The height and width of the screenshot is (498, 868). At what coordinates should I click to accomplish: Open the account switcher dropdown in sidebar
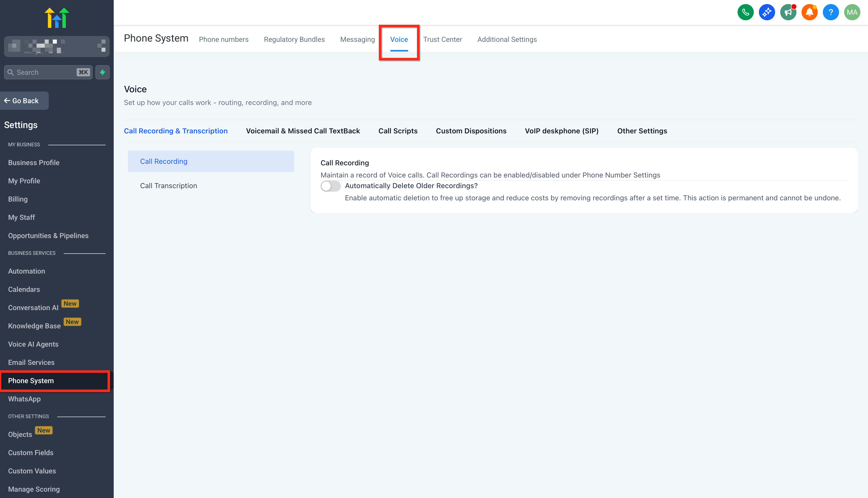click(57, 46)
